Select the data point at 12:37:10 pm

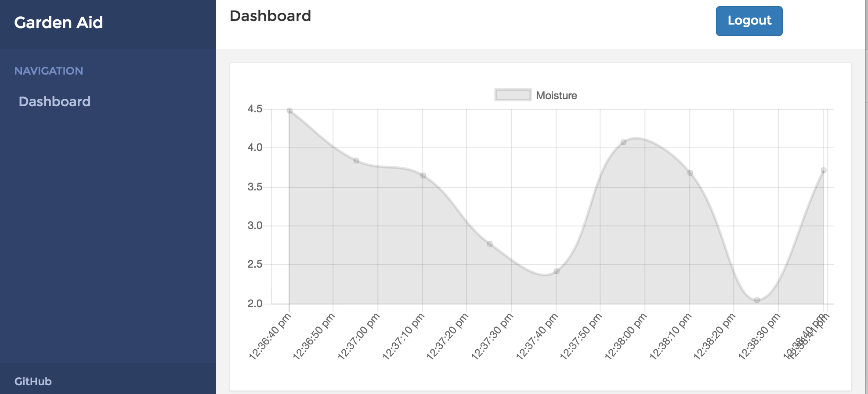point(423,176)
